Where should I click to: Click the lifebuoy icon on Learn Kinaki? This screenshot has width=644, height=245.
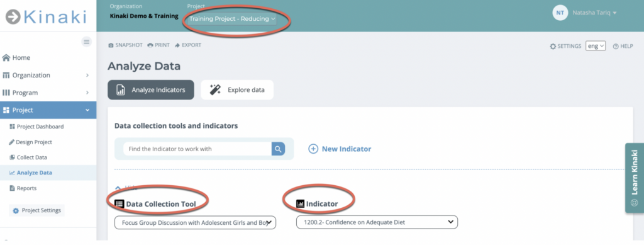pyautogui.click(x=635, y=203)
